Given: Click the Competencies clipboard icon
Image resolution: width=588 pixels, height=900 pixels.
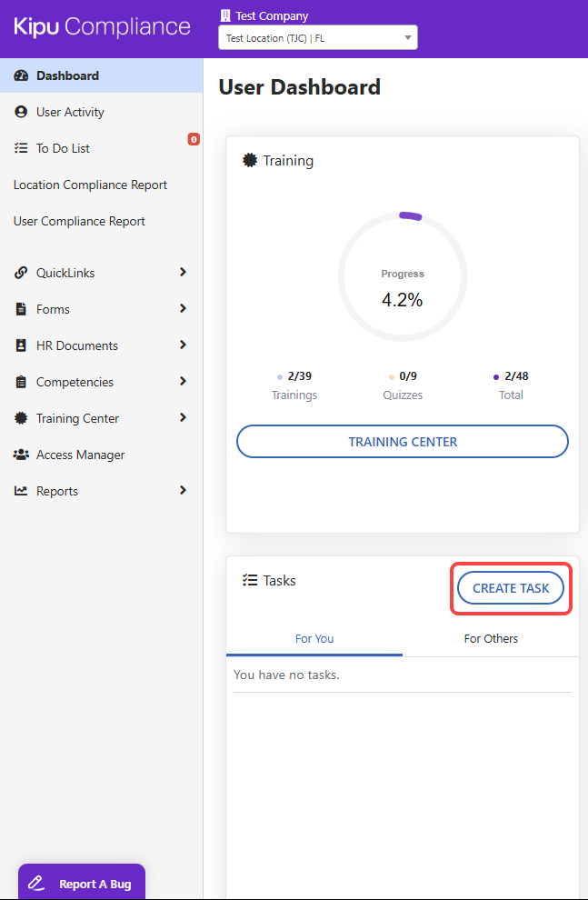Looking at the screenshot, I should (x=21, y=382).
